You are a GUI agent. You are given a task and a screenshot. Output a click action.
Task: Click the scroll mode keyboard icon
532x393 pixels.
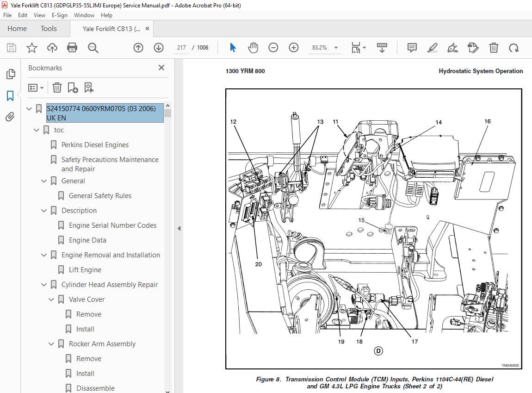(x=382, y=48)
